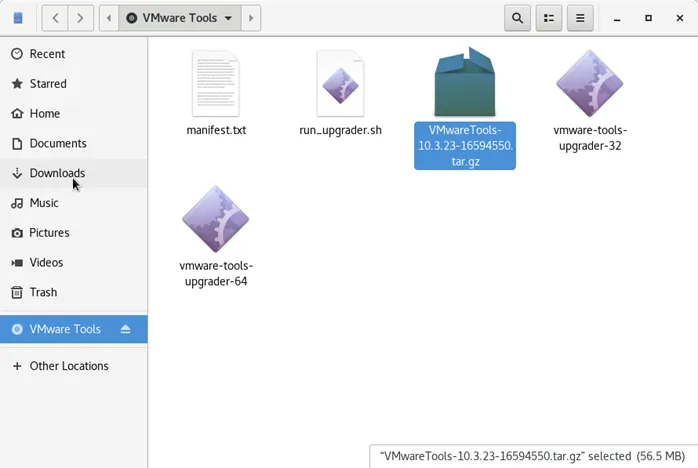Screen dimensions: 698x468
Task: Open Recent in the sidebar
Action: tap(73, 54)
